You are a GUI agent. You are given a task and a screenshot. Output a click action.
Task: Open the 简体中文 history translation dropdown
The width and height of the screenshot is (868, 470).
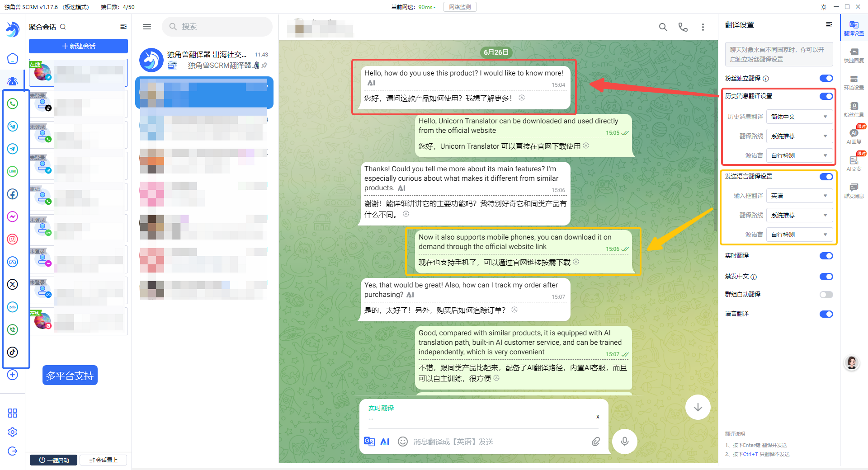pos(799,116)
